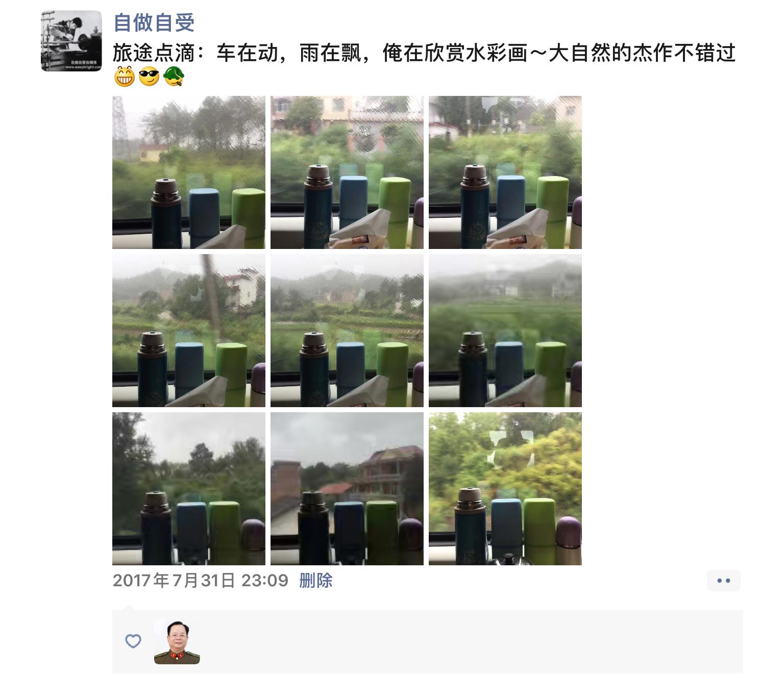
Task: Open the bottom-middle photo with red-roof house
Action: coord(347,489)
